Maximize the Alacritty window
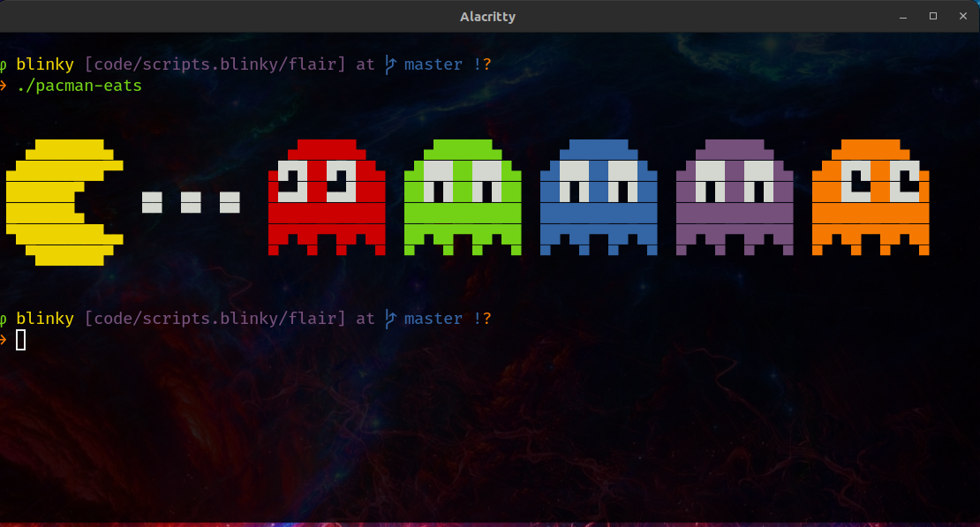Image resolution: width=980 pixels, height=527 pixels. (x=933, y=16)
